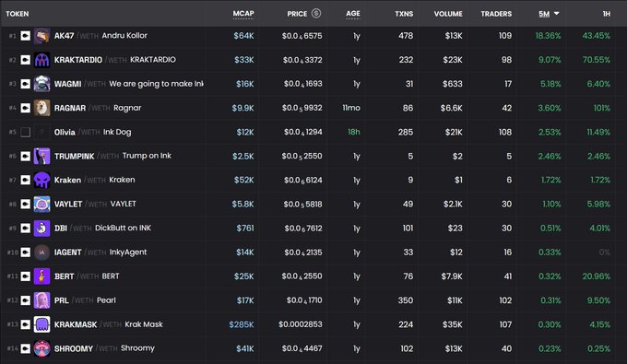Tick the empty checkbox beside Olivia

click(x=25, y=132)
